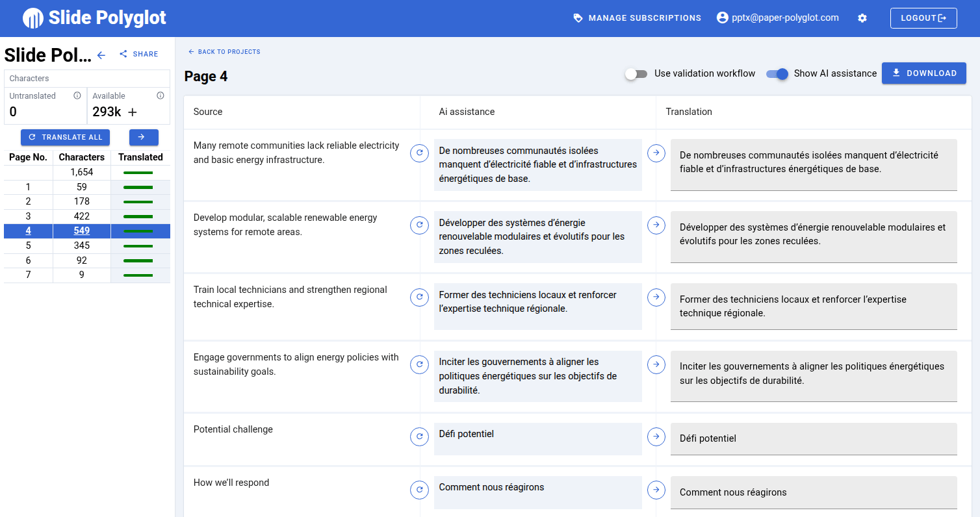The width and height of the screenshot is (980, 517).
Task: Click the Download button
Action: pyautogui.click(x=923, y=73)
